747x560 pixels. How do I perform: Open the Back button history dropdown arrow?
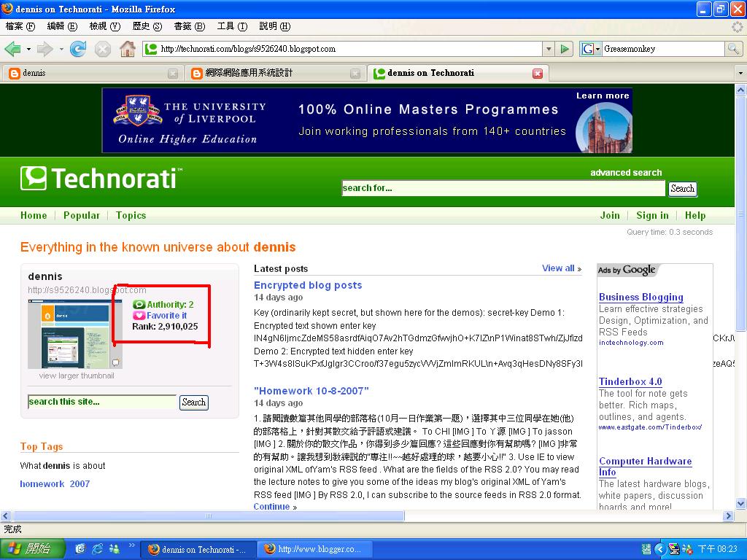point(28,49)
